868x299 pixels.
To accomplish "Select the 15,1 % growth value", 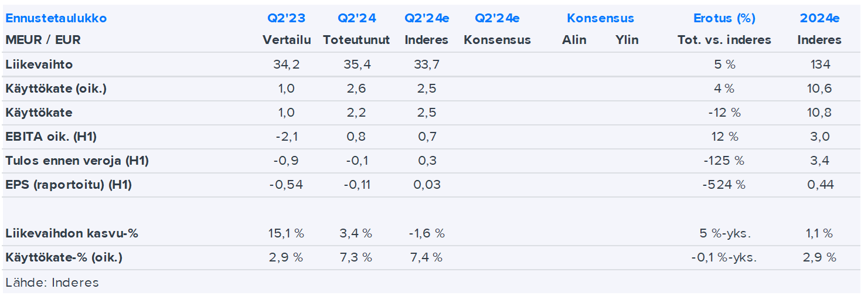I will [x=287, y=233].
